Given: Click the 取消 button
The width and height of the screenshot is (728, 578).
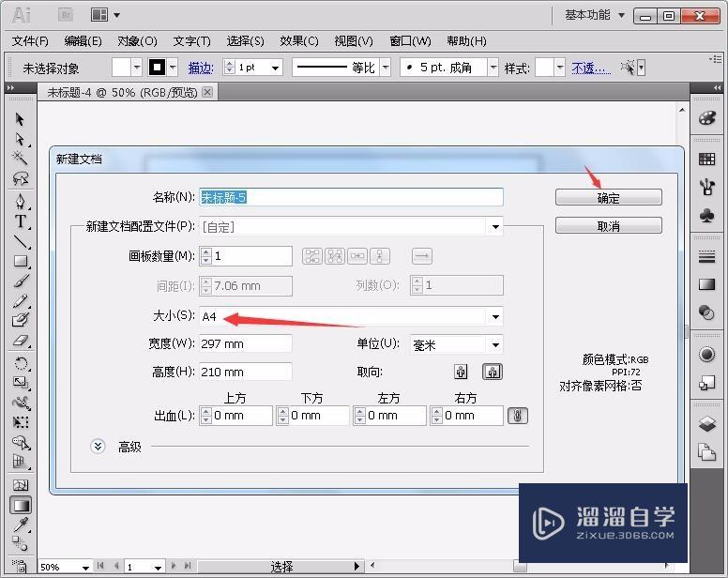Looking at the screenshot, I should point(608,226).
